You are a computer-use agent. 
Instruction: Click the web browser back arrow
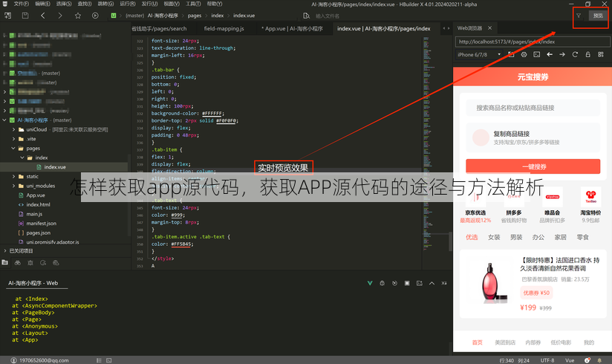[x=550, y=54]
